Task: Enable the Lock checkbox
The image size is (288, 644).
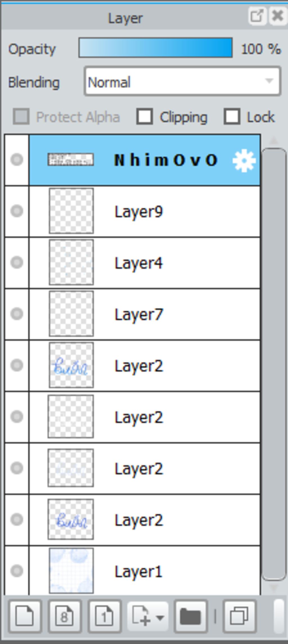Action: click(x=232, y=116)
